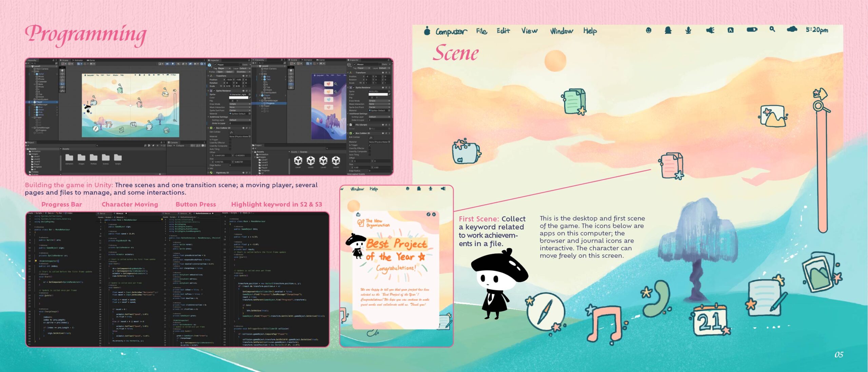Open the Draw Mode dropdown in Player inspector
Image resolution: width=868 pixels, height=372 pixels.
tap(239, 104)
